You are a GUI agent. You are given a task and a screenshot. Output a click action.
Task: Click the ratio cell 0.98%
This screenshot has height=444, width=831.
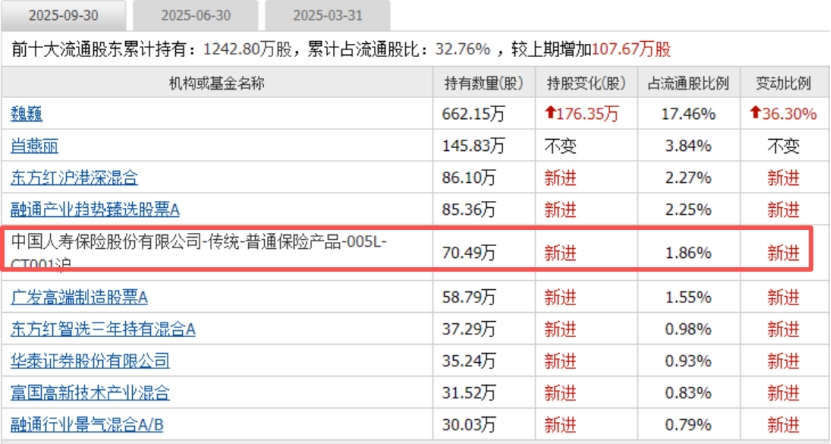click(688, 329)
